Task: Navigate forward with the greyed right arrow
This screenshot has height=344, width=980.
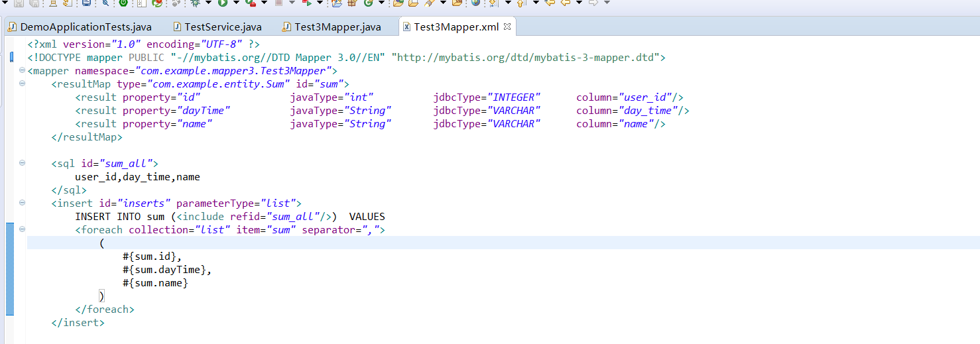Action: 593,3
